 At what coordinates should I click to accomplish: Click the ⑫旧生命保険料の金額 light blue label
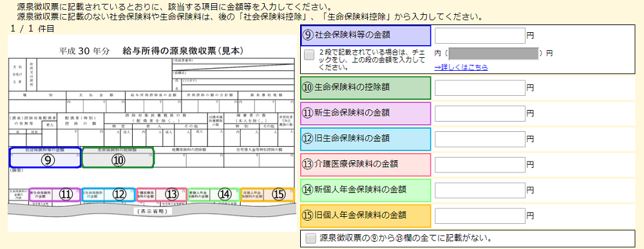tap(366, 138)
